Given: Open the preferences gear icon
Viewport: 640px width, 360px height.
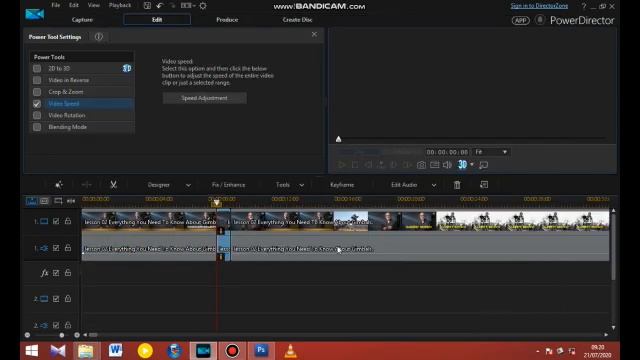Looking at the screenshot, I should pyautogui.click(x=203, y=6).
